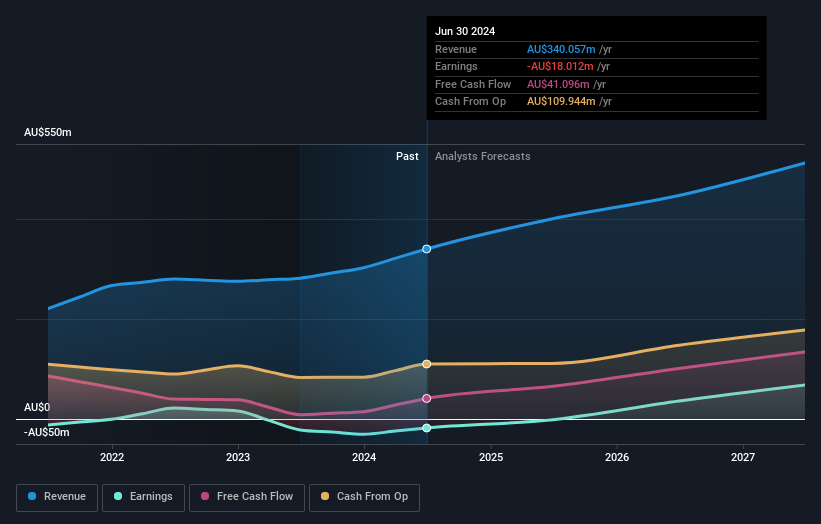821x524 pixels.
Task: Click the Analysts Forecasts label
Action: click(x=483, y=156)
